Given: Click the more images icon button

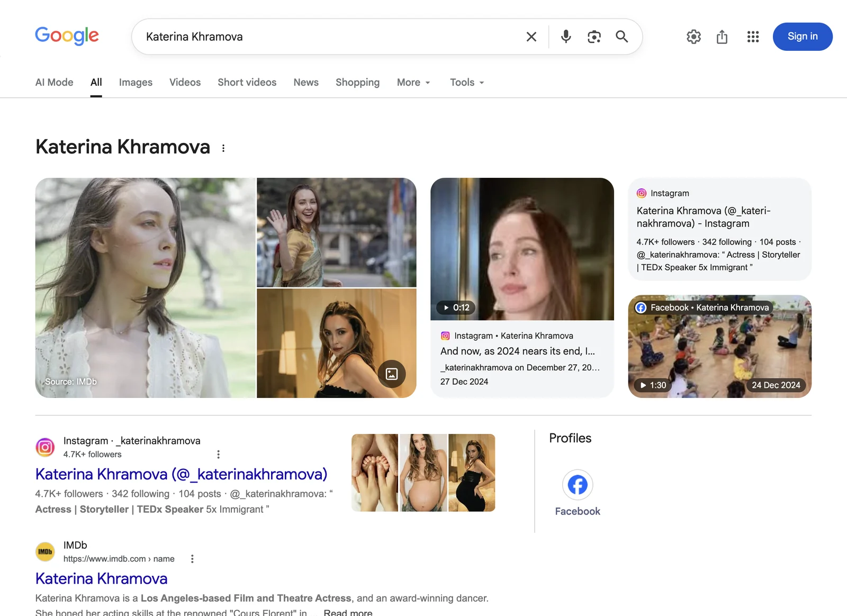Looking at the screenshot, I should 392,374.
